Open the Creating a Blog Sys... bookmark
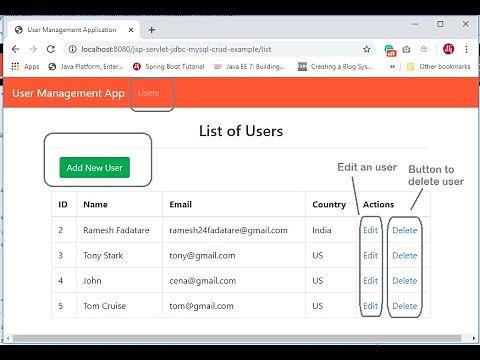The height and width of the screenshot is (360, 480). click(x=335, y=67)
